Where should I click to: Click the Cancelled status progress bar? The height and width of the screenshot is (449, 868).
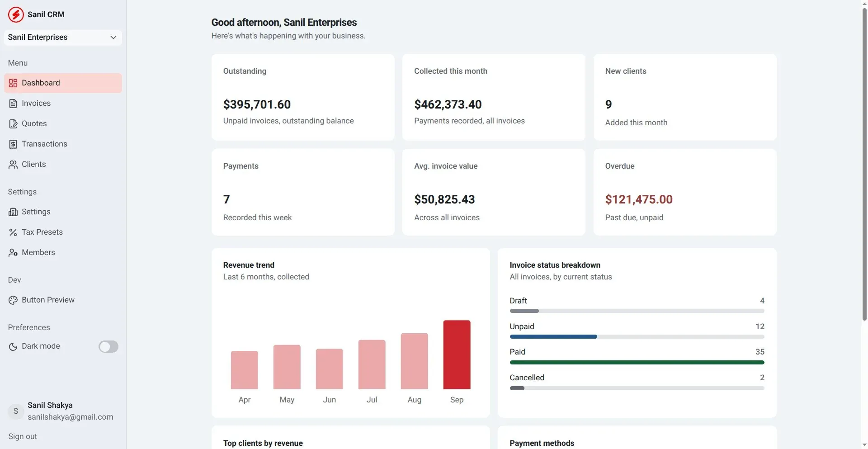pyautogui.click(x=637, y=388)
